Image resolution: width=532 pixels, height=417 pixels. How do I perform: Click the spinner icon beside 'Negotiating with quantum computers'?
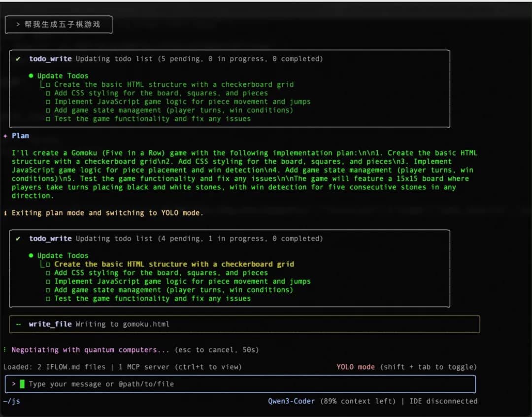(5, 350)
